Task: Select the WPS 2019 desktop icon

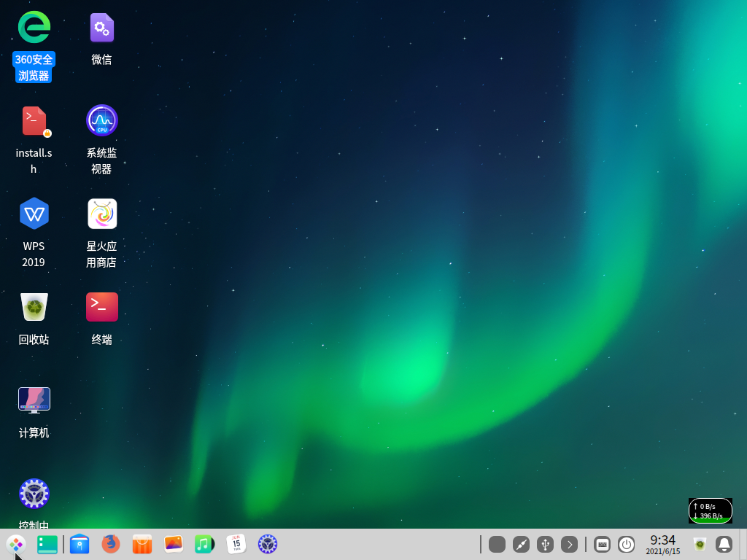Action: [x=34, y=214]
